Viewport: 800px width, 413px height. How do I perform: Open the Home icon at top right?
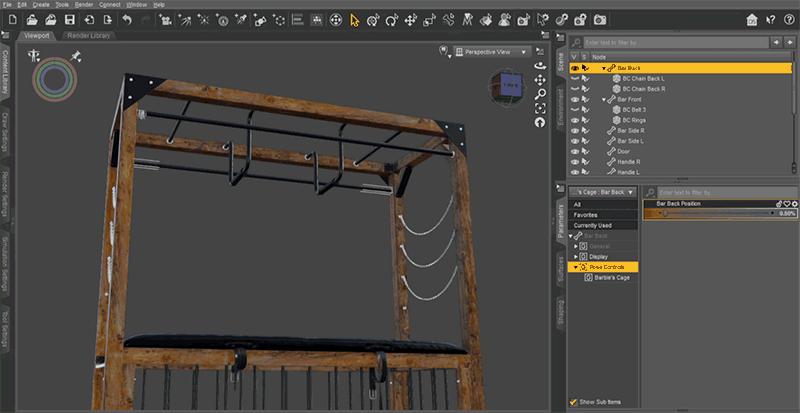[x=752, y=20]
